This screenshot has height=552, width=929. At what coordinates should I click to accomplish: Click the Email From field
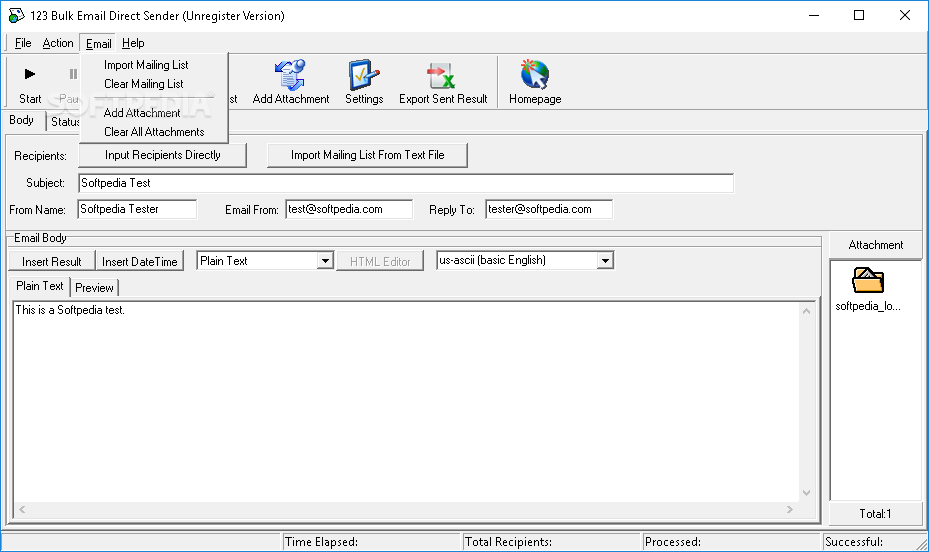tap(349, 209)
